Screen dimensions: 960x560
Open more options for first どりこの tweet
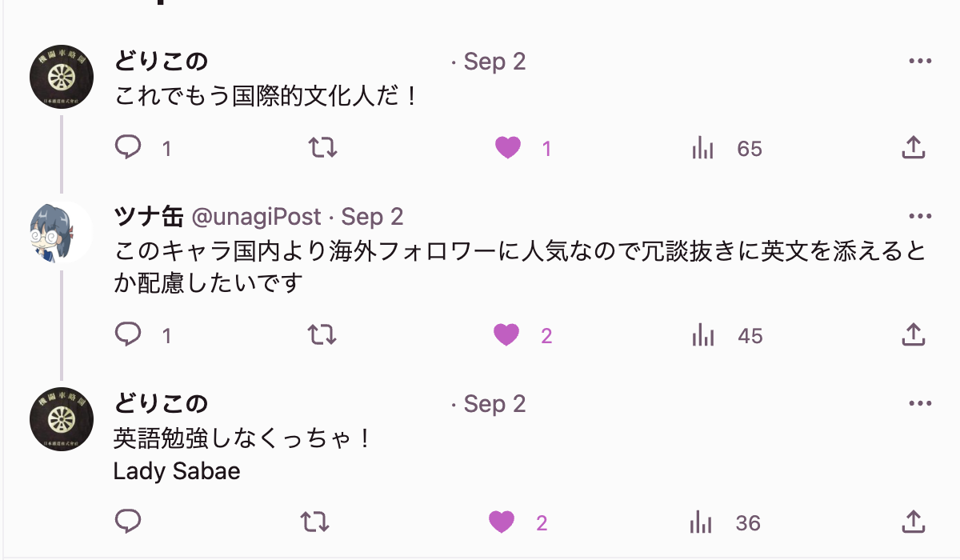pos(921,62)
